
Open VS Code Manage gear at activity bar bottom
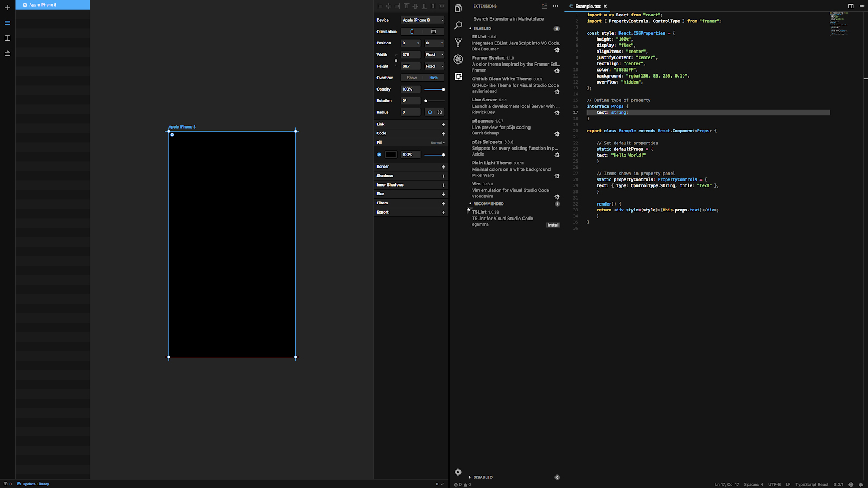[458, 472]
